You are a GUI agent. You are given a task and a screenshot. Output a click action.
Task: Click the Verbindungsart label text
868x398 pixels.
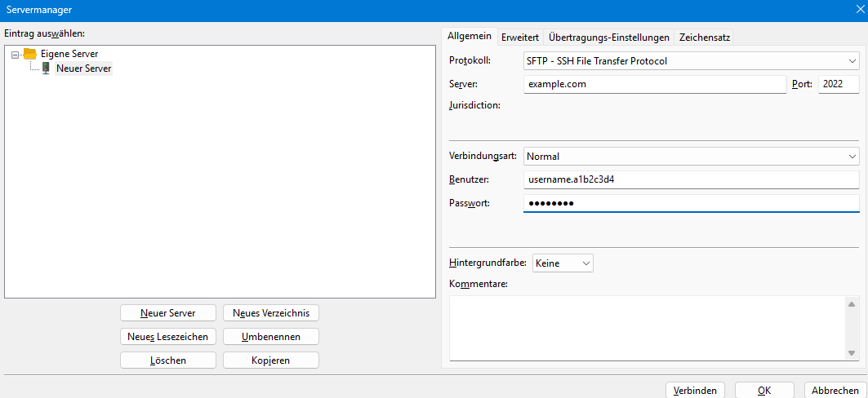483,155
